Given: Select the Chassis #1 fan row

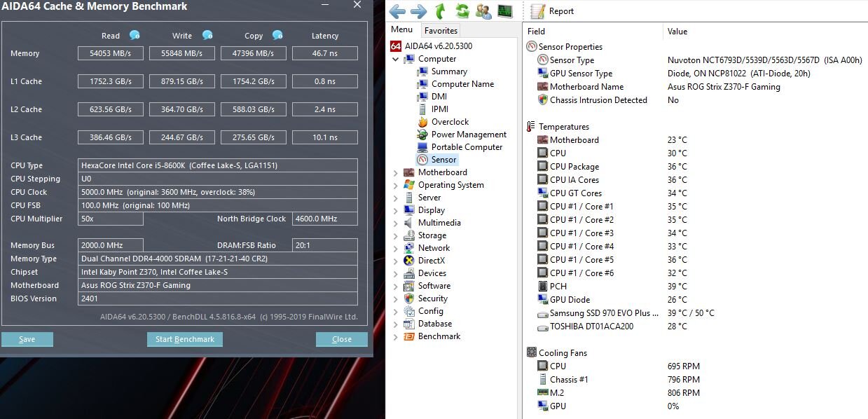Looking at the screenshot, I should tap(695, 380).
